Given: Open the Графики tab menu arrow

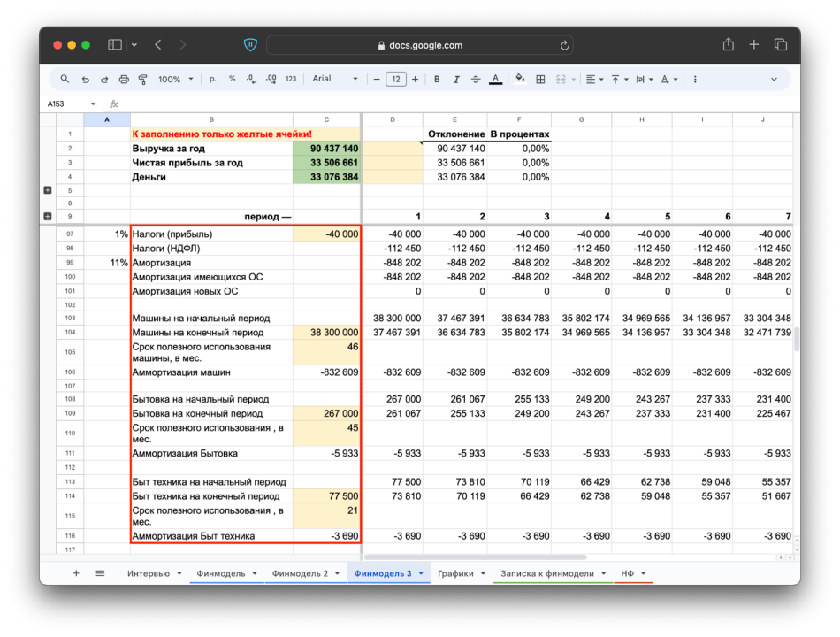Looking at the screenshot, I should (x=483, y=573).
